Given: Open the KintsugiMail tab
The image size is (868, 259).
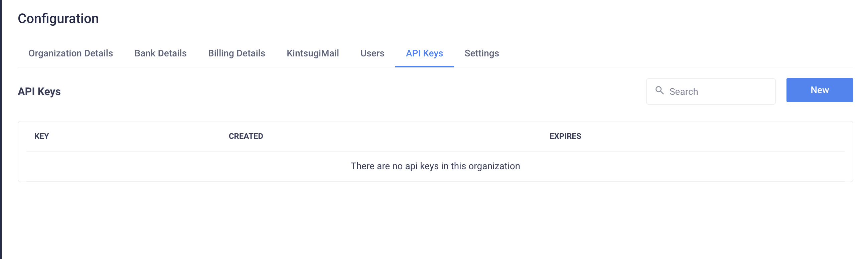Looking at the screenshot, I should pyautogui.click(x=313, y=53).
